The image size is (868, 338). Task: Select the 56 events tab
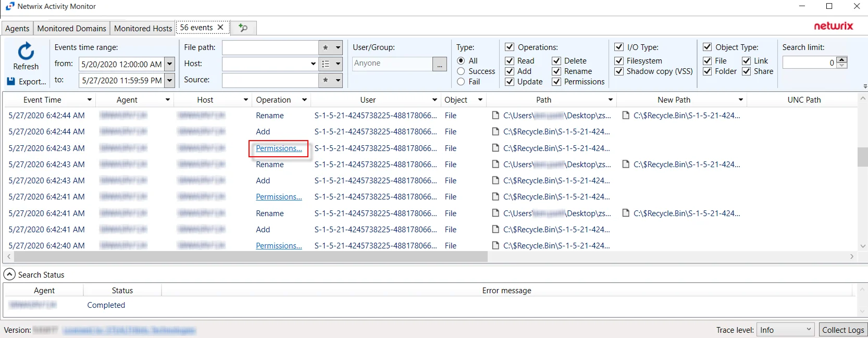[x=196, y=27]
